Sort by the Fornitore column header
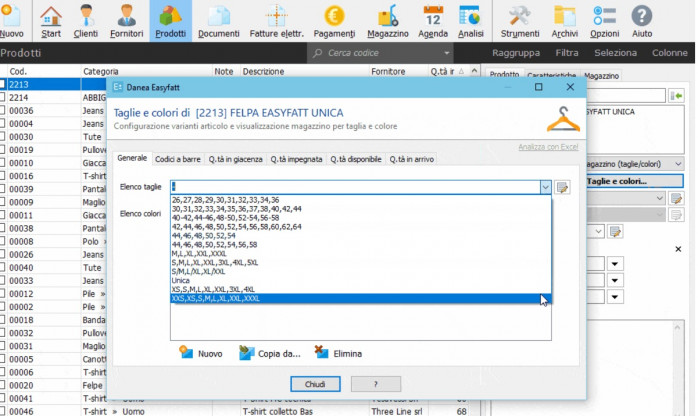Image resolution: width=698 pixels, height=416 pixels. pos(398,71)
